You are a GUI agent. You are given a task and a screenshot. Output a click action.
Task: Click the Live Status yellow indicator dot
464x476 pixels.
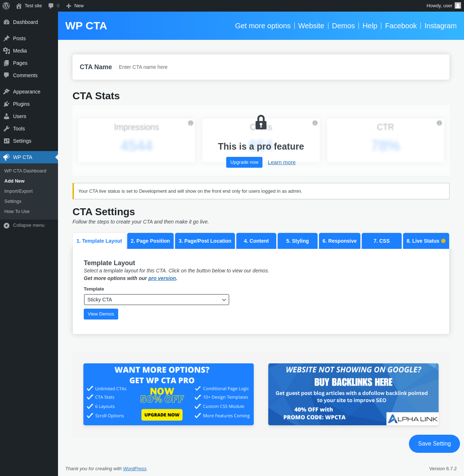[x=443, y=241]
